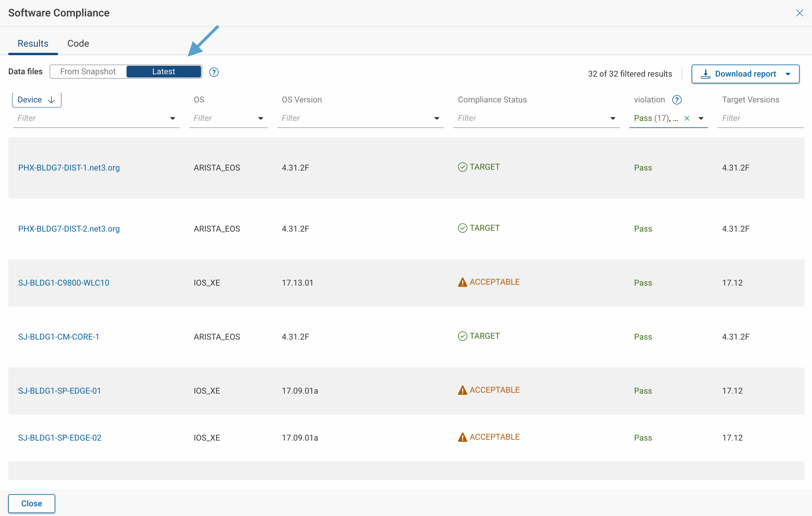This screenshot has height=516, width=812.
Task: Open device link PHX-BLDG7-DIST-1.net3.org
Action: (x=69, y=168)
